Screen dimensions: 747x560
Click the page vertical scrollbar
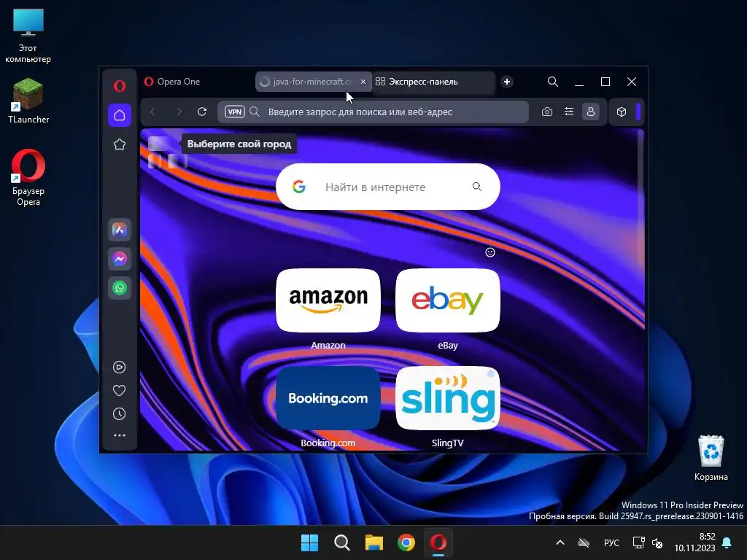640,200
